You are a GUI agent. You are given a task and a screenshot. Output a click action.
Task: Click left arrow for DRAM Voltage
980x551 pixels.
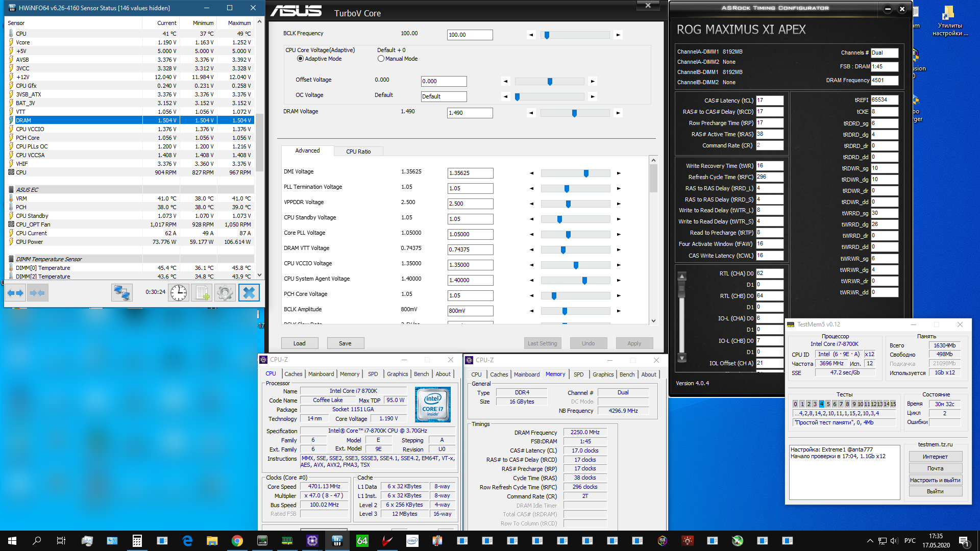pyautogui.click(x=531, y=113)
